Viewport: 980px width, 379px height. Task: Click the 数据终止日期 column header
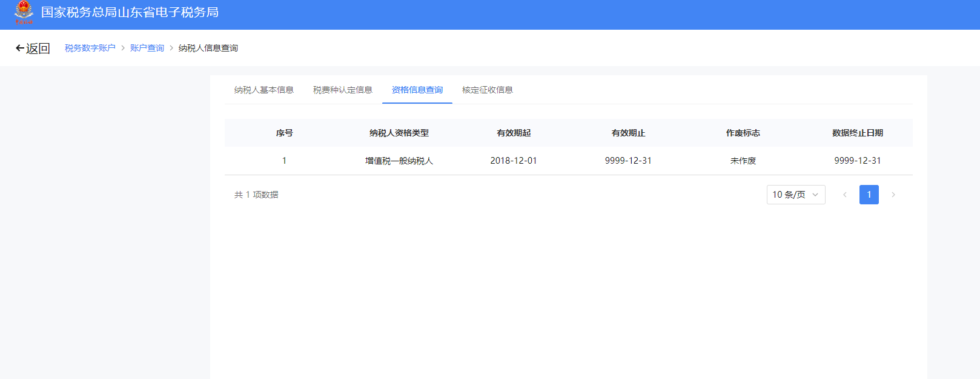pyautogui.click(x=857, y=133)
